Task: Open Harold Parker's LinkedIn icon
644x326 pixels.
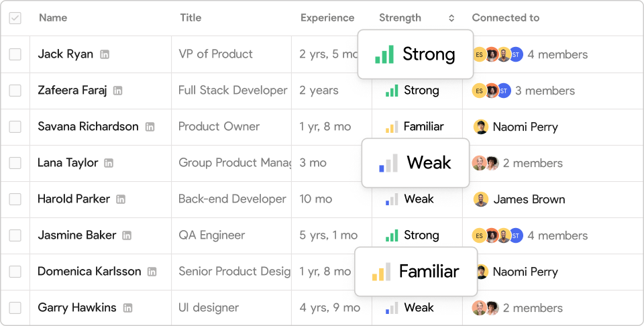Action: pyautogui.click(x=121, y=199)
